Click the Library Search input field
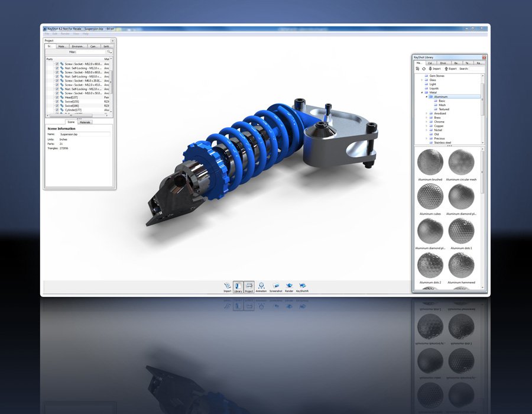The height and width of the screenshot is (414, 532). click(476, 69)
